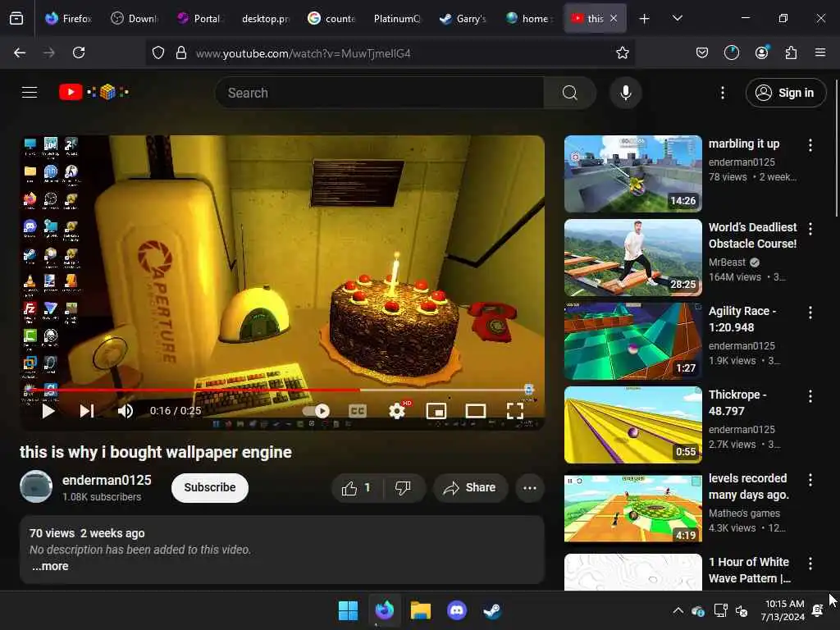The width and height of the screenshot is (840, 630).
Task: Save page to Pocket
Action: click(x=702, y=52)
